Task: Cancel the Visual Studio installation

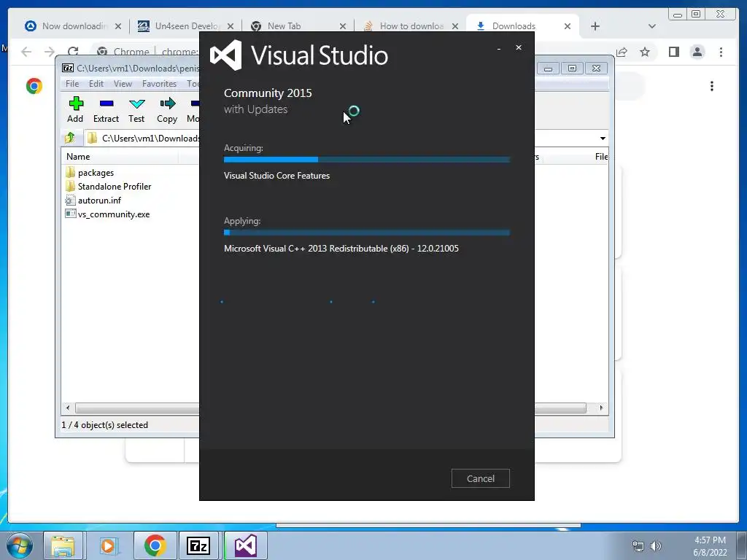Action: point(480,478)
